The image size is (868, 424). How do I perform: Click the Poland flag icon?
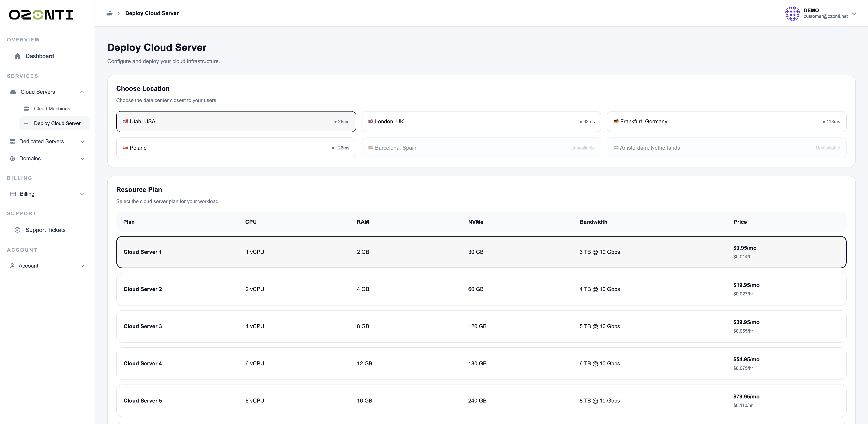[125, 148]
